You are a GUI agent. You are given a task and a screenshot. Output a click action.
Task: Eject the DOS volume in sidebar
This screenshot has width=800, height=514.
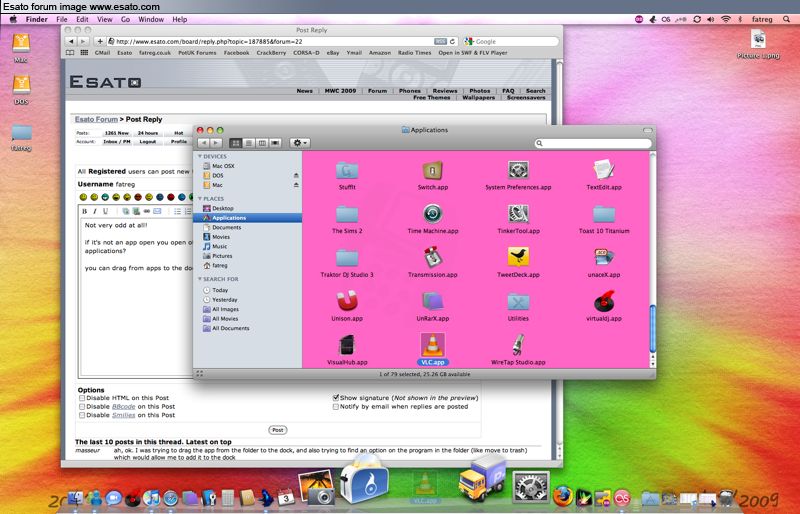296,175
